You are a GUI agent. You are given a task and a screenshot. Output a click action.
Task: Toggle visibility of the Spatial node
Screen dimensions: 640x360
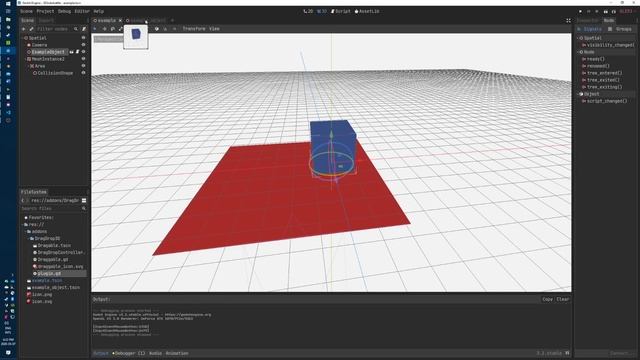83,38
